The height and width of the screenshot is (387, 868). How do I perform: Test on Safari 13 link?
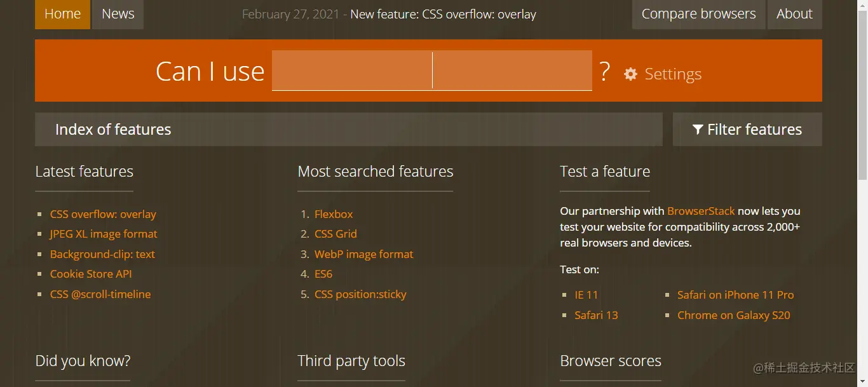pos(596,315)
